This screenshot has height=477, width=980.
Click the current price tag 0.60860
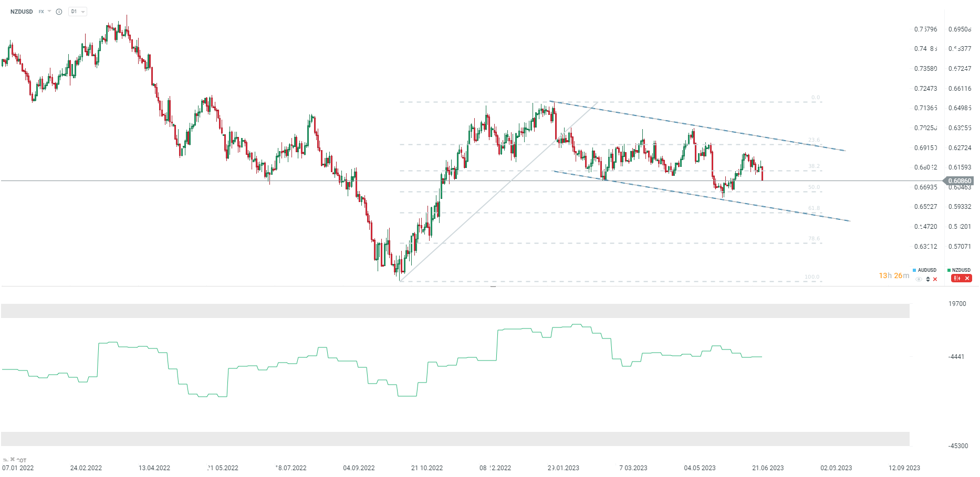point(960,181)
